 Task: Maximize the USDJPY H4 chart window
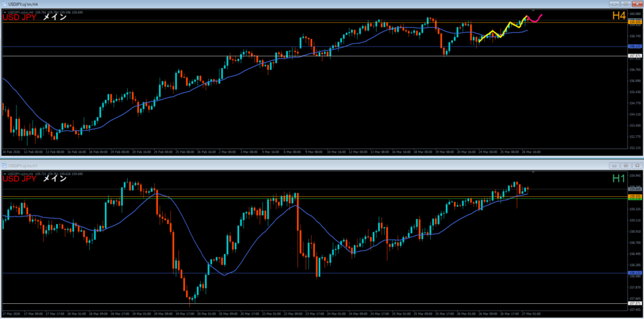pos(625,4)
